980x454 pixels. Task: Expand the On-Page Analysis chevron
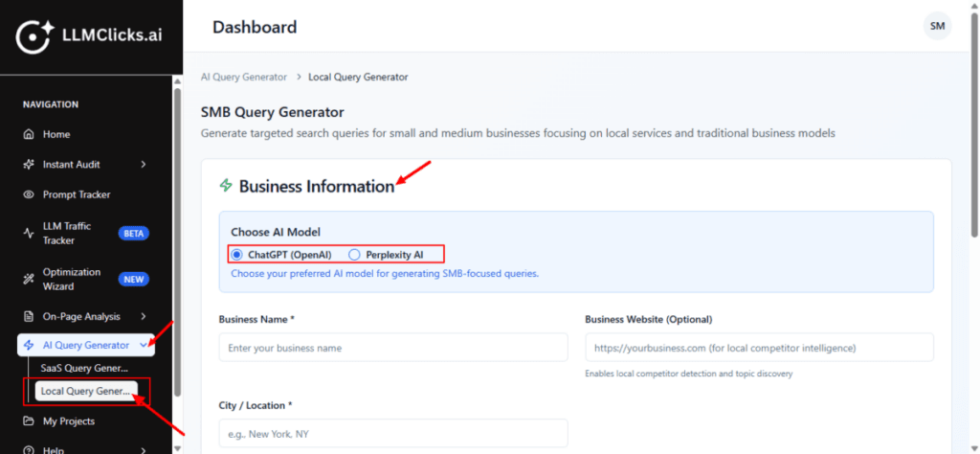coord(144,316)
